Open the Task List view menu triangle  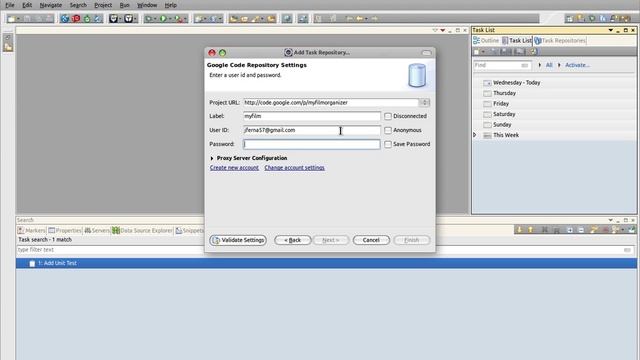tap(611, 30)
